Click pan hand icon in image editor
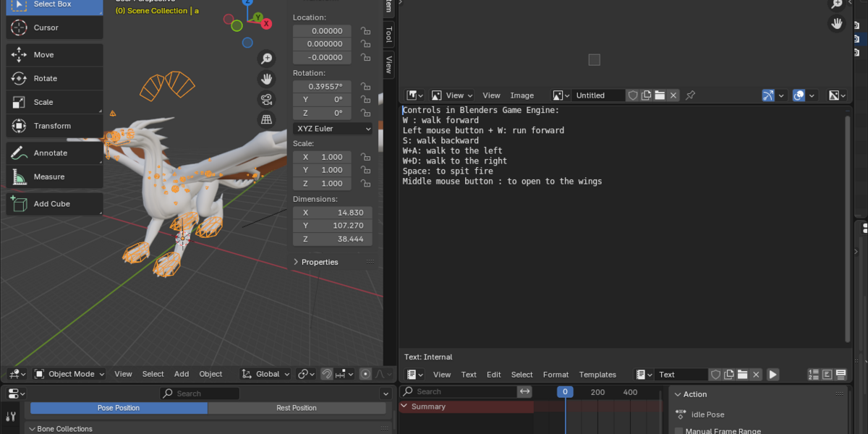Screen dimensions: 868x434 (837, 24)
